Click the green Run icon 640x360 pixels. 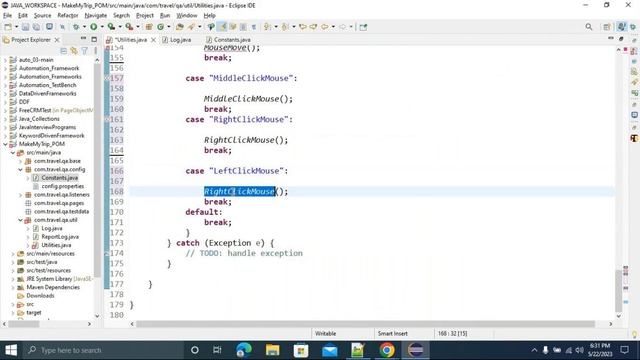click(93, 27)
